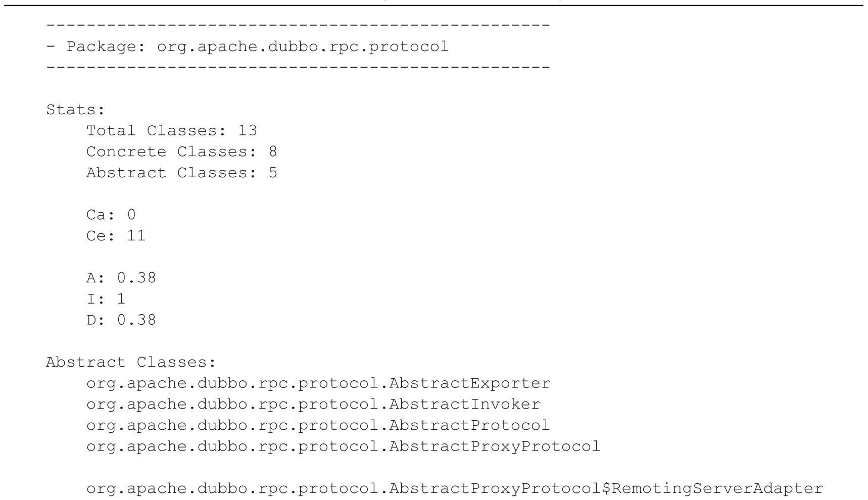Image resolution: width=868 pixels, height=500 pixels.
Task: Click the "Ca: 0" afferent coupling line
Action: pos(111,215)
